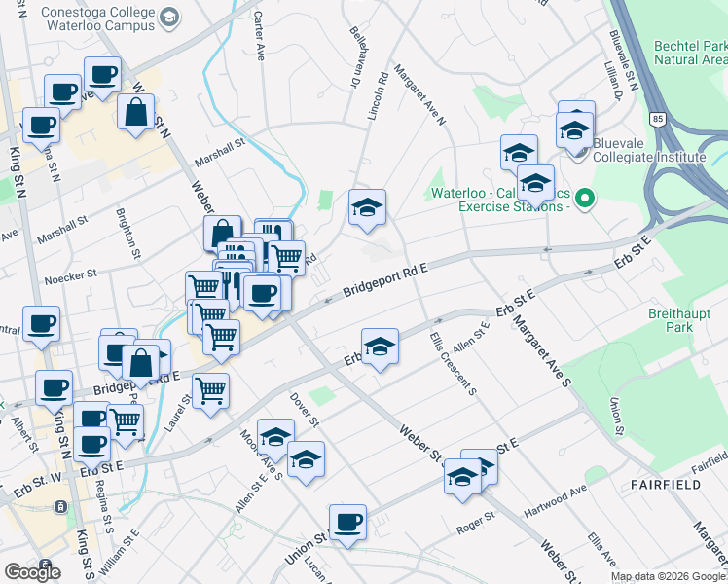Select the Breithaupt Park label
Screen dimensions: 728x584
click(679, 320)
